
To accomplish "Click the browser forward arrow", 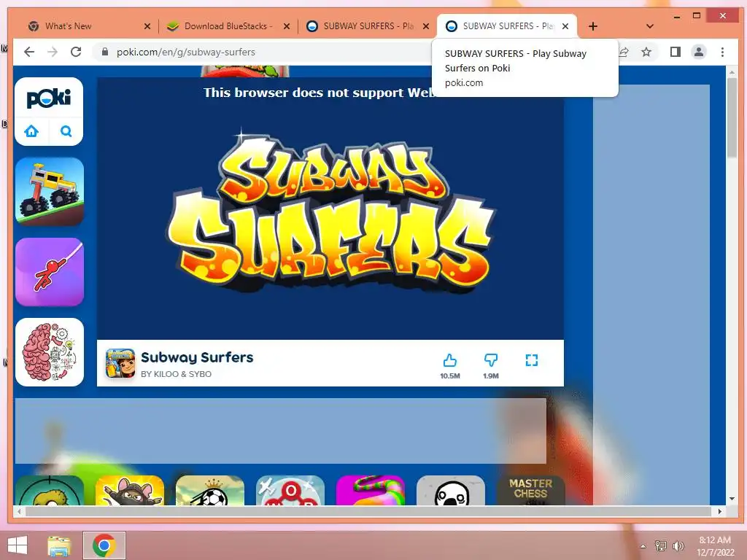I will pyautogui.click(x=53, y=52).
